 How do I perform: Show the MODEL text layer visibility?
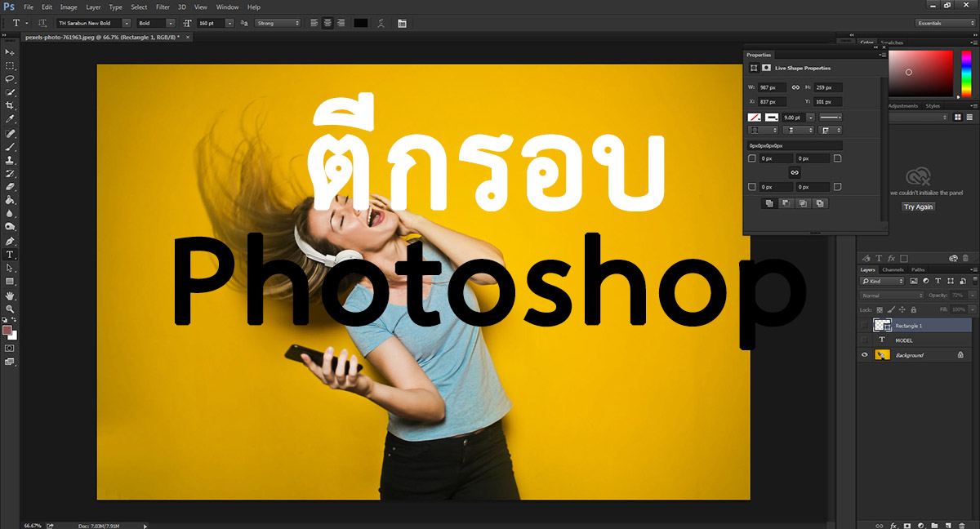[864, 340]
